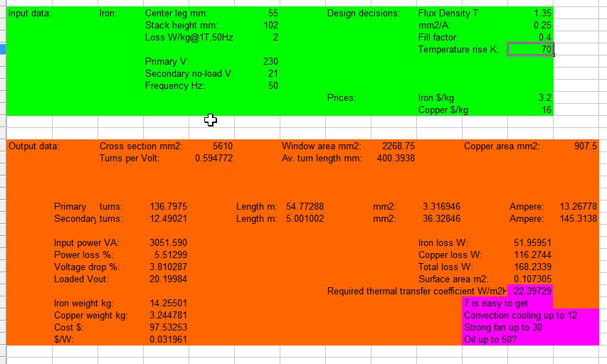The height and width of the screenshot is (364, 607).
Task: Select primary mm2 value 3.316946
Action: pos(441,207)
